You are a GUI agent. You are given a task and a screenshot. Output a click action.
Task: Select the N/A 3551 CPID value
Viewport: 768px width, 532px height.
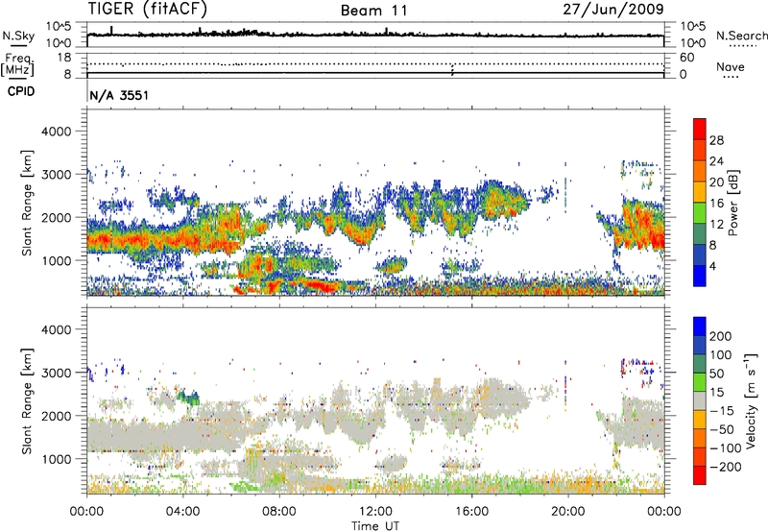(119, 95)
